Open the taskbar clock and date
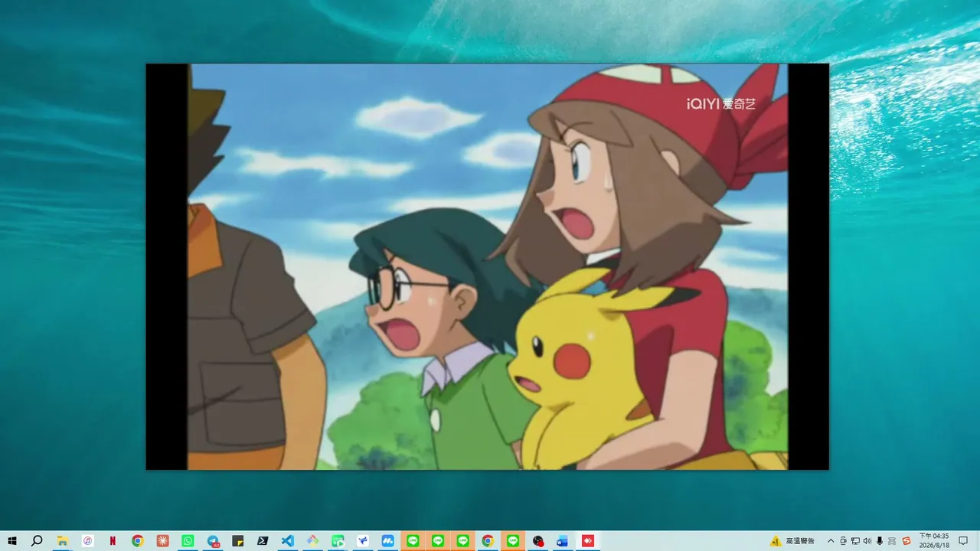The height and width of the screenshot is (551, 980). pyautogui.click(x=934, y=540)
